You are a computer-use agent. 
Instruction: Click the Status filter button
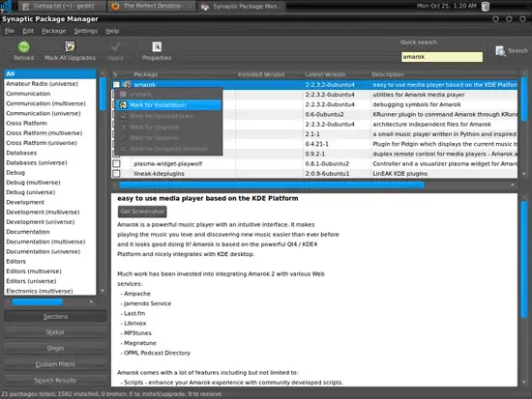click(x=55, y=332)
